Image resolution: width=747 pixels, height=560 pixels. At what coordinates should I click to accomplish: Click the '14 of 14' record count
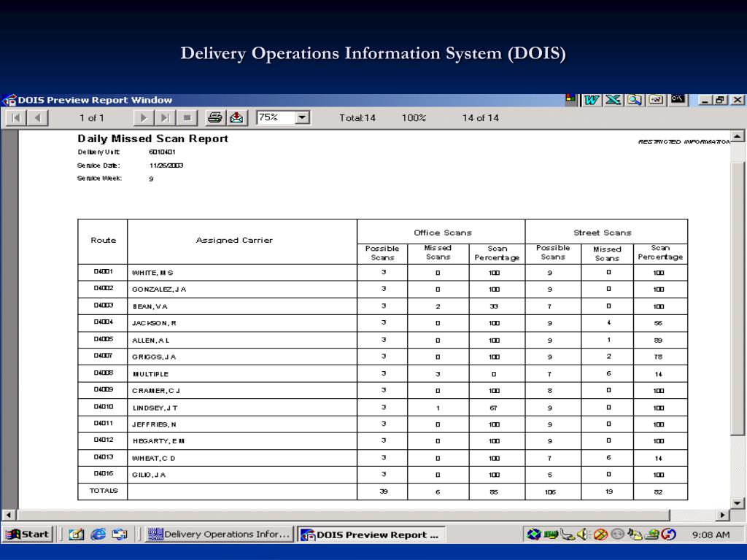(480, 118)
